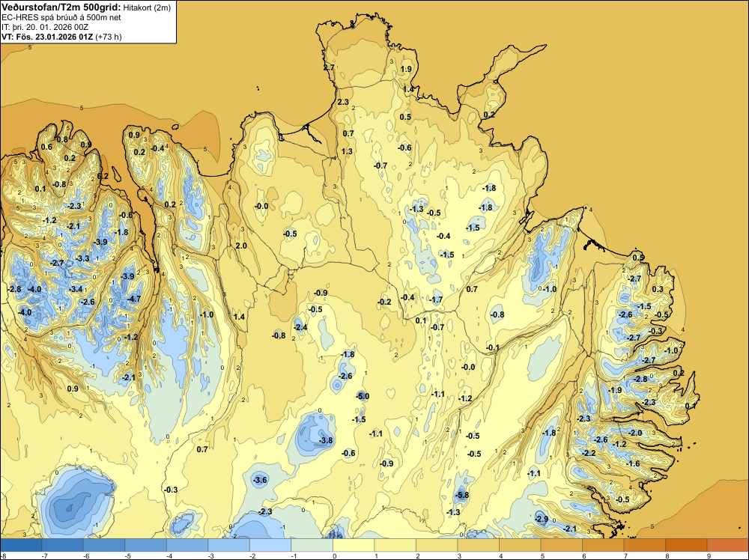Select the legend color between 2 and 3
The height and width of the screenshot is (560, 749).
(x=437, y=545)
